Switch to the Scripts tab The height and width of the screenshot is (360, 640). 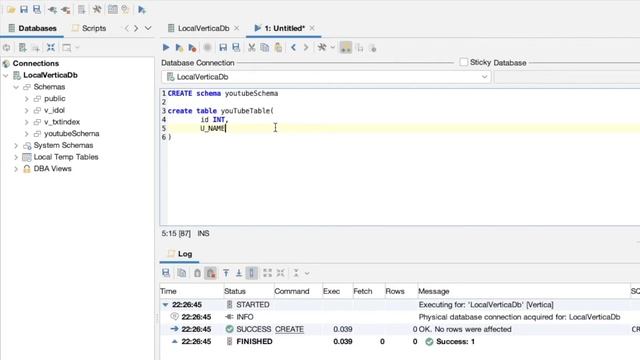pos(89,28)
